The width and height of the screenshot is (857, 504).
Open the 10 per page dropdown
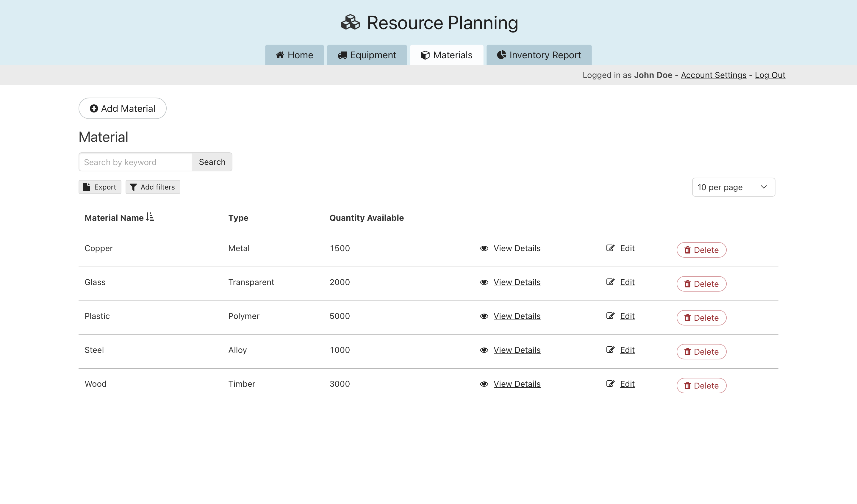click(x=733, y=187)
